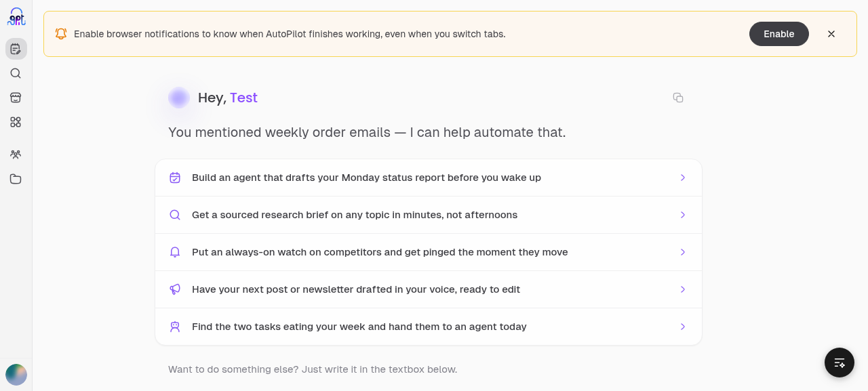The width and height of the screenshot is (868, 391).
Task: Open the folder icon in sidebar
Action: coord(16,179)
